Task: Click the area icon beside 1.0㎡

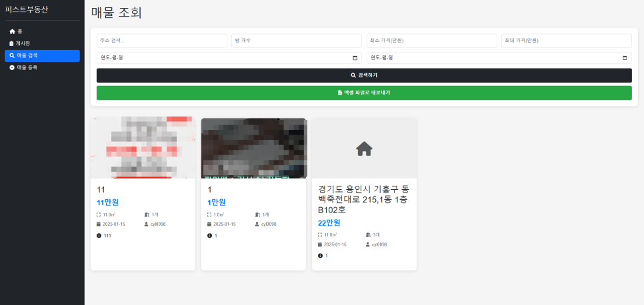Action: (x=209, y=214)
